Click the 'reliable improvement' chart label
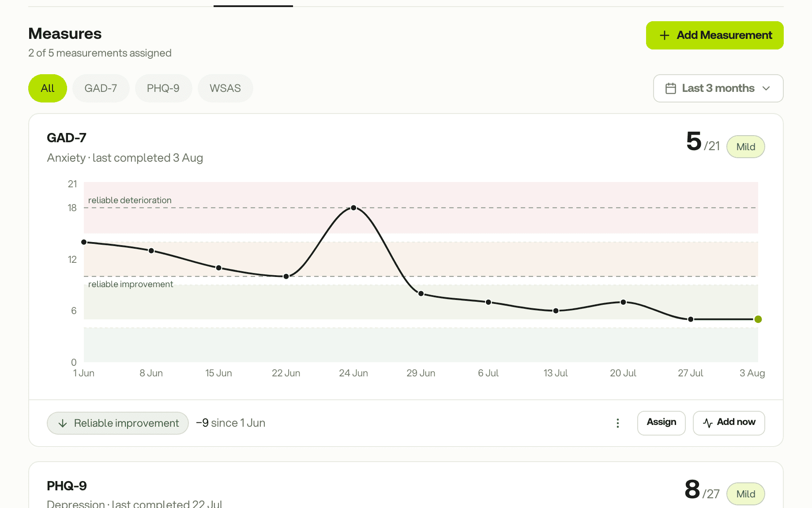The height and width of the screenshot is (508, 812). coord(131,284)
